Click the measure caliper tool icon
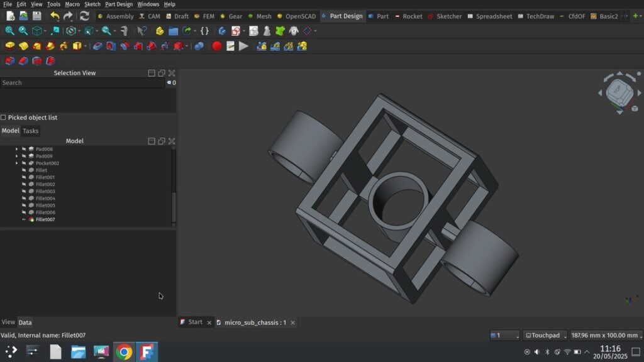Viewport: 644px width, 362px height. point(124,31)
